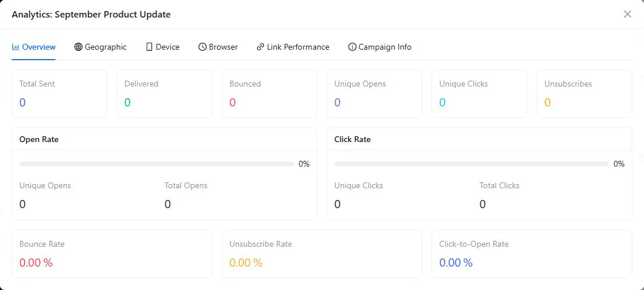Click the green Delivered value 0

127,102
